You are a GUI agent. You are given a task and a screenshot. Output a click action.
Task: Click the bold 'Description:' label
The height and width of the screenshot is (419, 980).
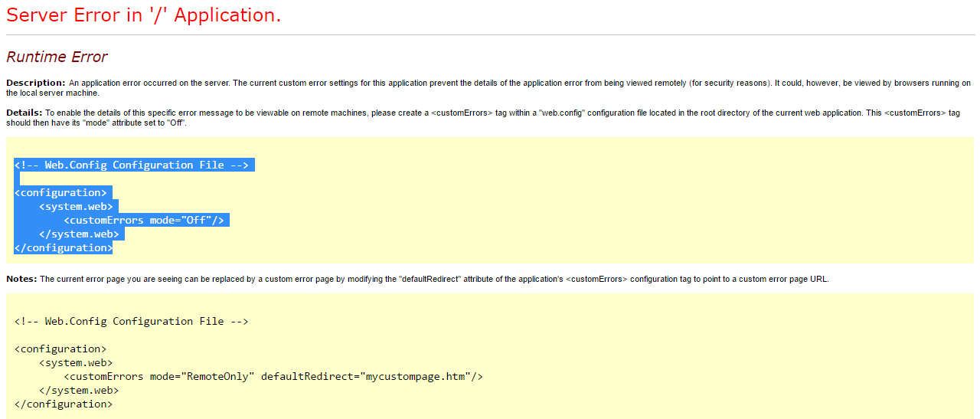click(35, 83)
